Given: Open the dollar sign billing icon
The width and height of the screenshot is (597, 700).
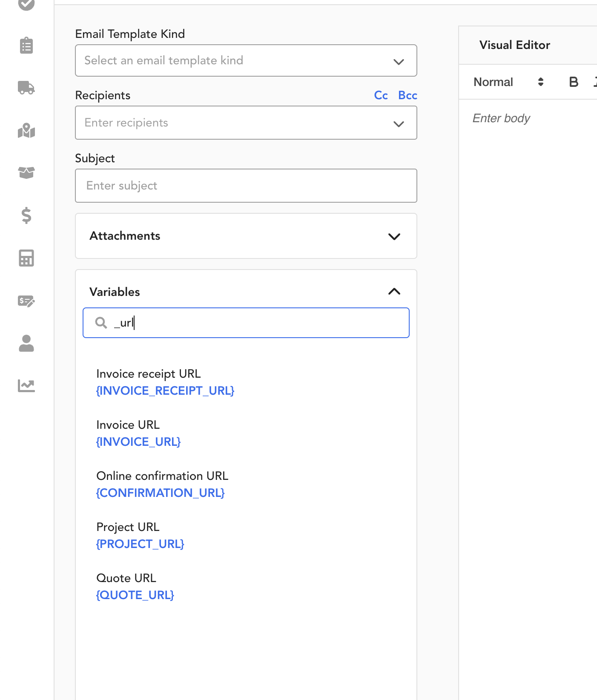Looking at the screenshot, I should 26,215.
